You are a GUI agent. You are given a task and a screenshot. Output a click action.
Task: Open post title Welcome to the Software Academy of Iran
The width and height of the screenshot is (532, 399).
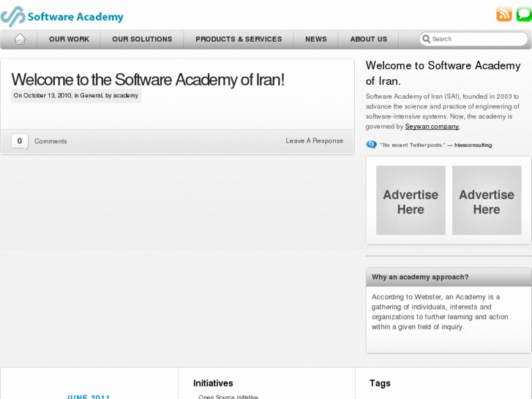point(148,80)
